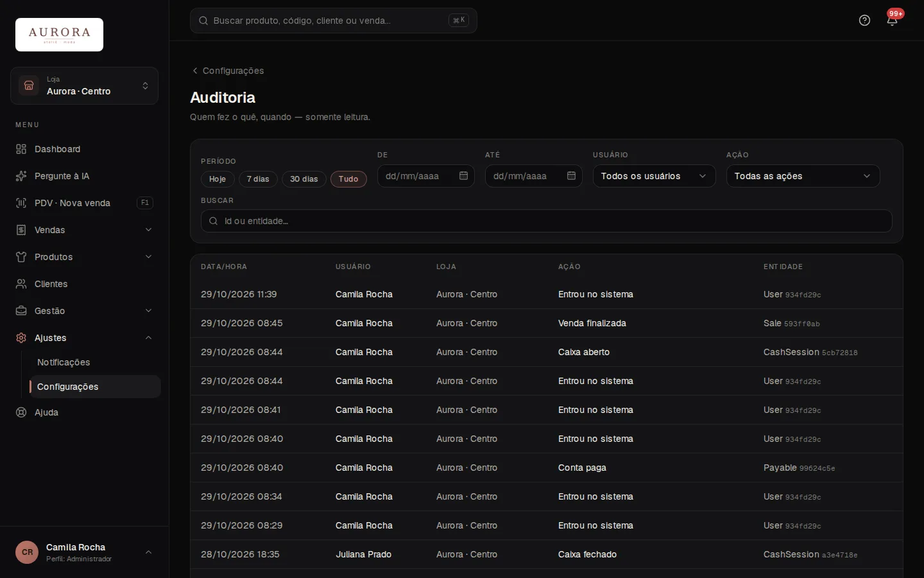The width and height of the screenshot is (924, 578).
Task: Focus the global product search field
Action: [x=333, y=21]
